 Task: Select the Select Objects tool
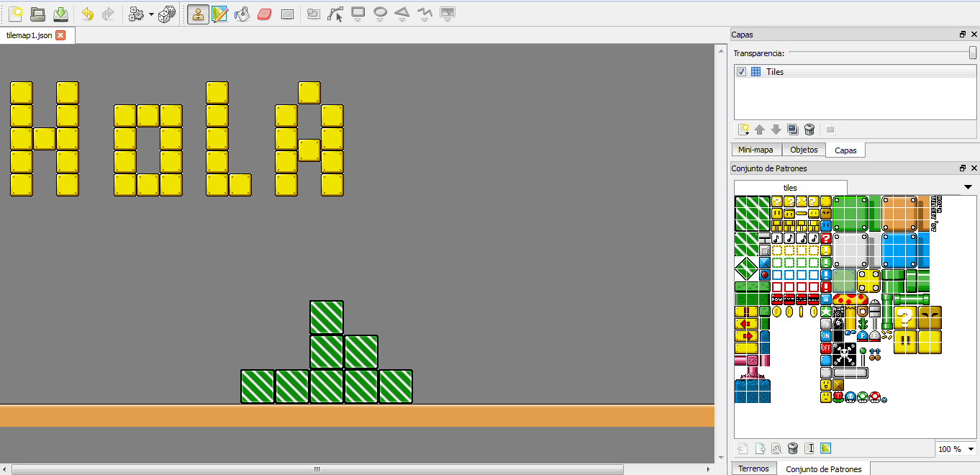313,14
